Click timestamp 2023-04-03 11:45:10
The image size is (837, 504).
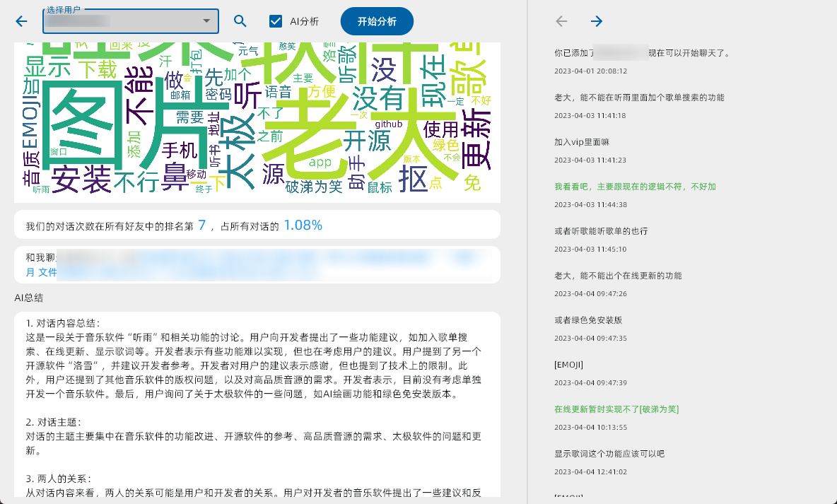[590, 250]
